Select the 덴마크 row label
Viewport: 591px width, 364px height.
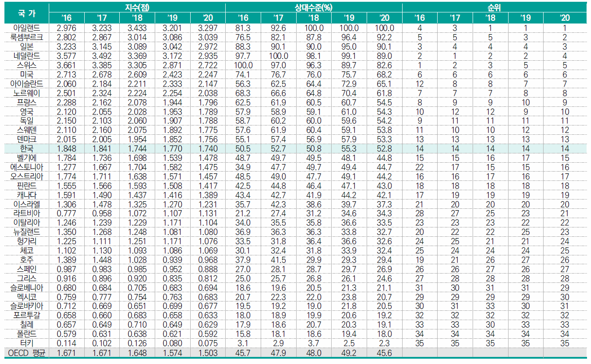pyautogui.click(x=27, y=139)
